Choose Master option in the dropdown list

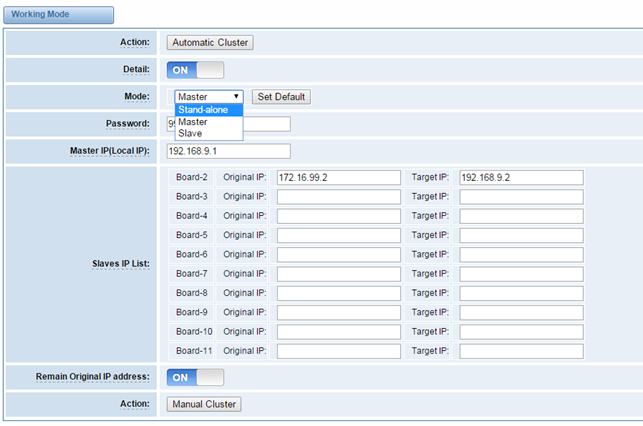click(x=209, y=122)
